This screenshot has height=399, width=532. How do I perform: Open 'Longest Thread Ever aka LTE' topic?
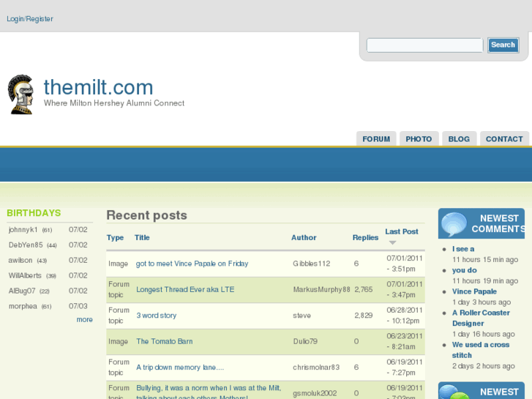[185, 289]
